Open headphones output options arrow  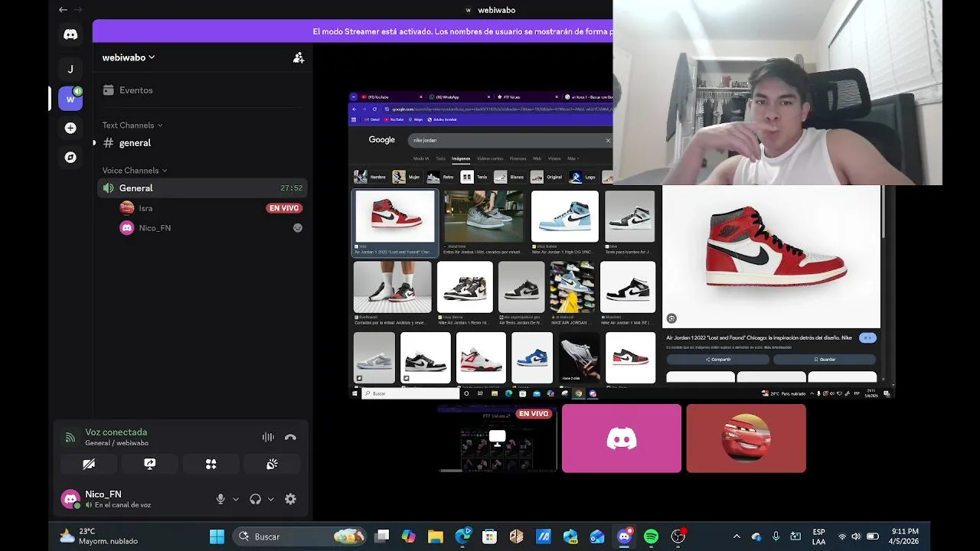click(270, 499)
